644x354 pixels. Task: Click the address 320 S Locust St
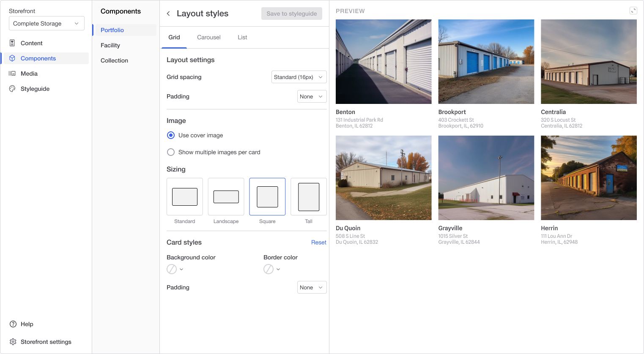coord(558,120)
